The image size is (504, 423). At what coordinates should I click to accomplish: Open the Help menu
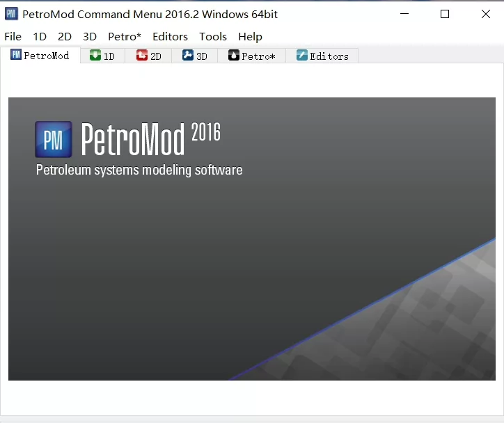click(250, 37)
